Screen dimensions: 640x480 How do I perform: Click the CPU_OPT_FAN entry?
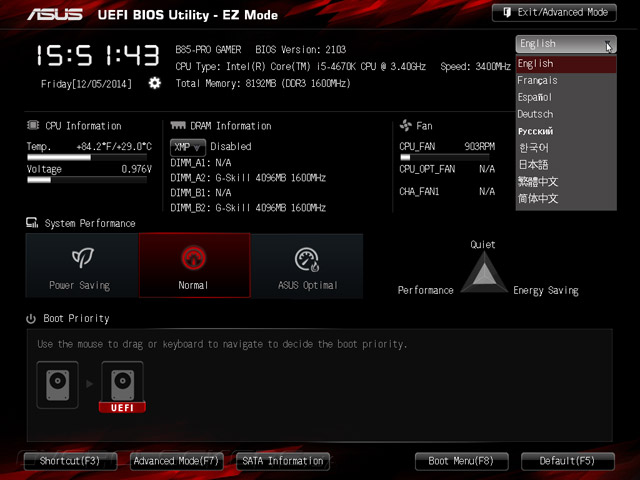447,169
